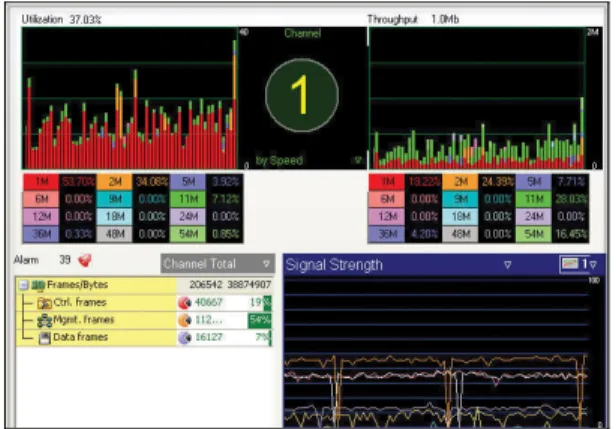The height and width of the screenshot is (429, 616).
Task: Click the 19% control frames bar
Action: [x=267, y=303]
